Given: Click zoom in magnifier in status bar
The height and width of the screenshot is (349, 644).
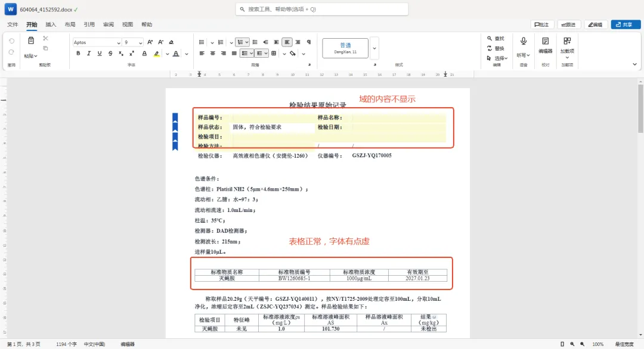Looking at the screenshot, I should click(582, 344).
